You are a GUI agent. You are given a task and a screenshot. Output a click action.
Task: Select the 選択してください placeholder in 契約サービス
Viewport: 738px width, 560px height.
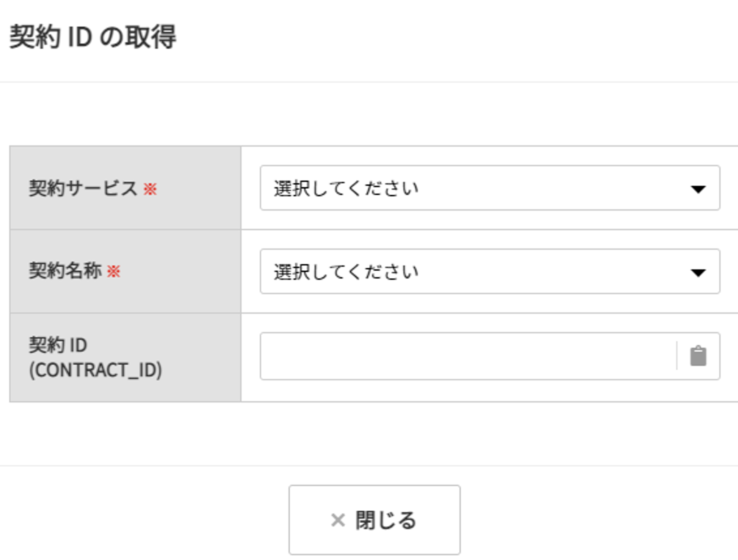(x=346, y=188)
